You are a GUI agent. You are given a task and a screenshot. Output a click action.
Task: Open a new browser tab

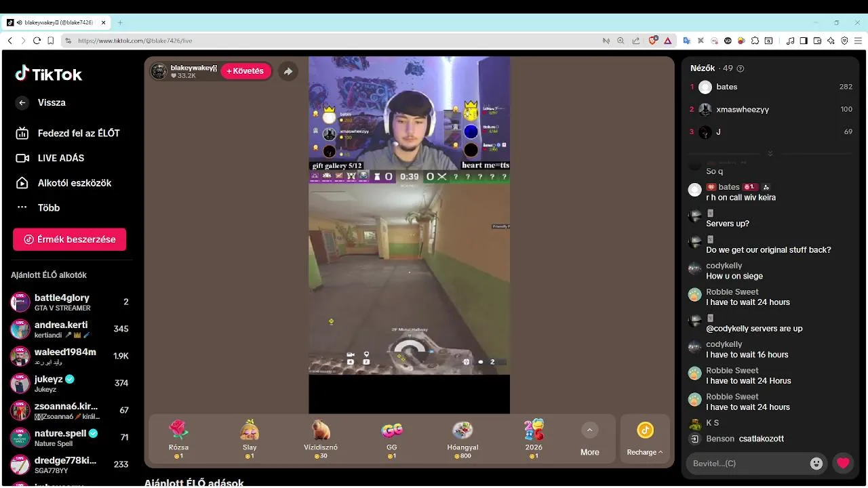pos(120,22)
